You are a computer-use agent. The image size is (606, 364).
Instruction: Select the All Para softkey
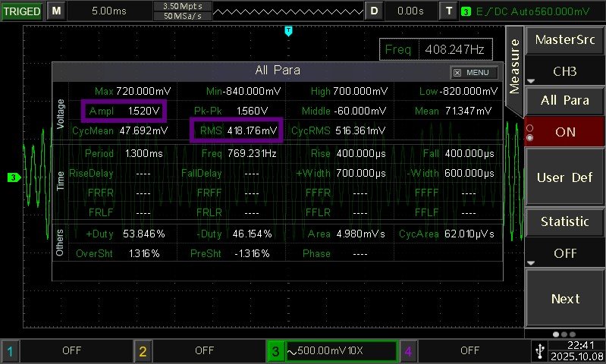point(564,100)
